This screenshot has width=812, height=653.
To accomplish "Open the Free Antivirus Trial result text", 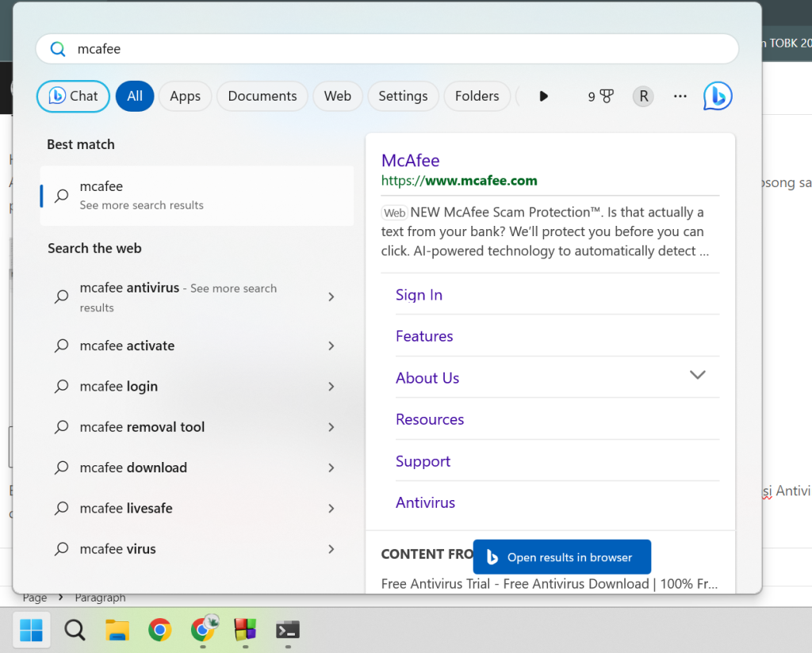I will coord(550,584).
